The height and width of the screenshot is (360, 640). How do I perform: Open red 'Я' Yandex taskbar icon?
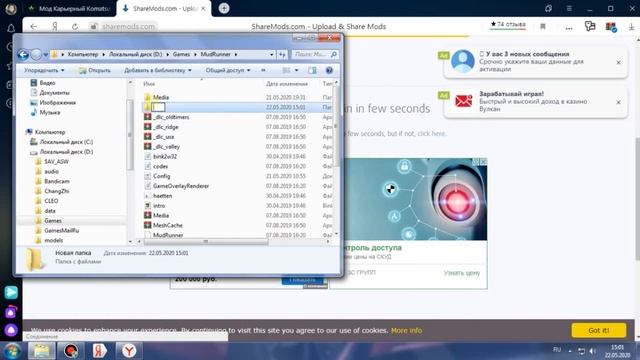[x=99, y=351]
